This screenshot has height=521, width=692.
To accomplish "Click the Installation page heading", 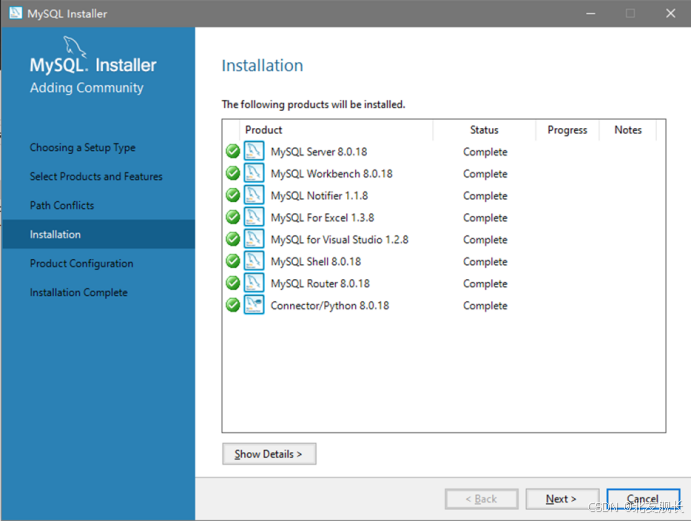I will (262, 66).
